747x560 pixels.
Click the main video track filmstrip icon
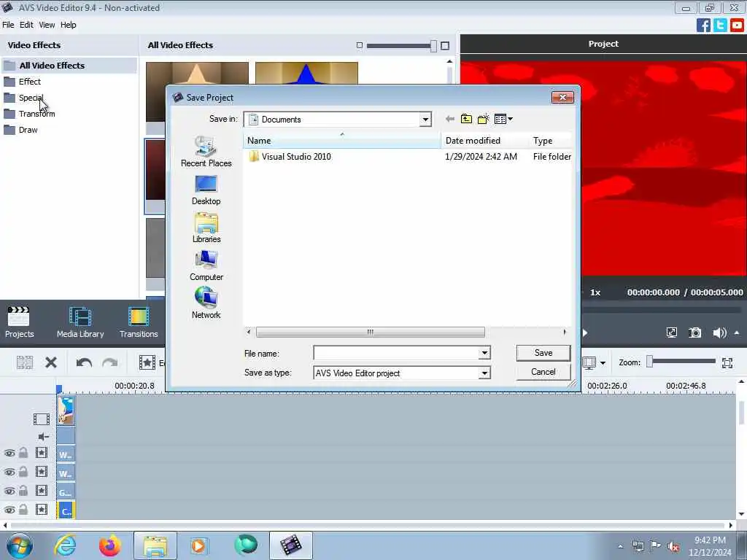42,419
